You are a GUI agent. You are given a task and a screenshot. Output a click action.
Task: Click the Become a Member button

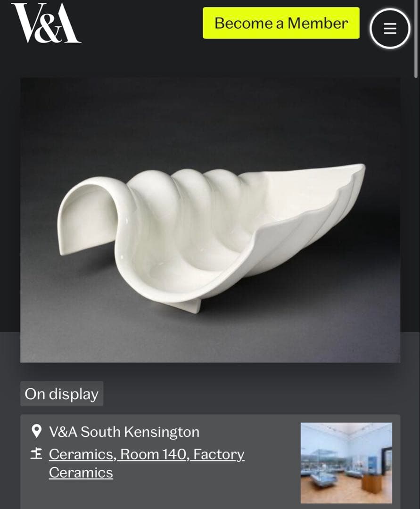pos(281,23)
